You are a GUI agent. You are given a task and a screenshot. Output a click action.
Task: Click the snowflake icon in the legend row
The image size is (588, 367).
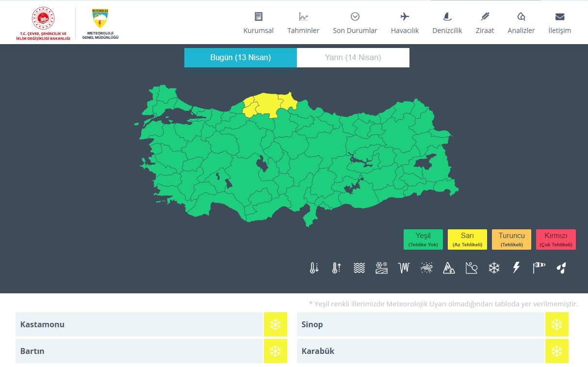[494, 268]
